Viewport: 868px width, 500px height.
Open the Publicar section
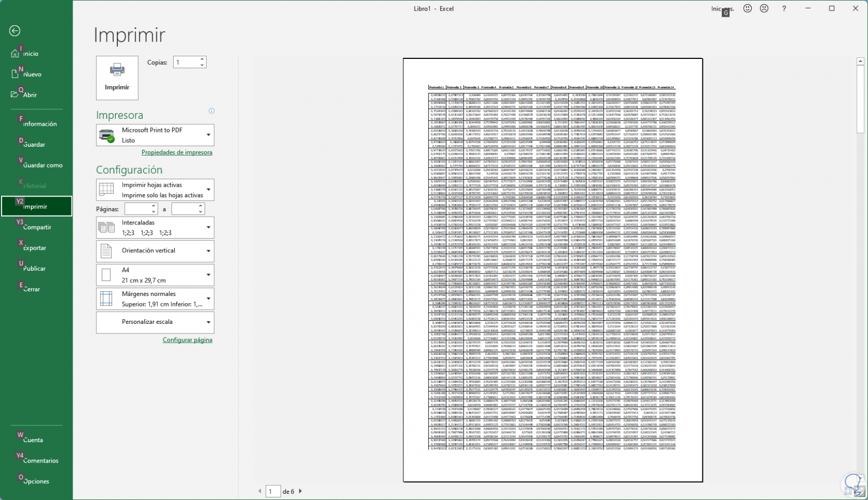click(x=36, y=268)
